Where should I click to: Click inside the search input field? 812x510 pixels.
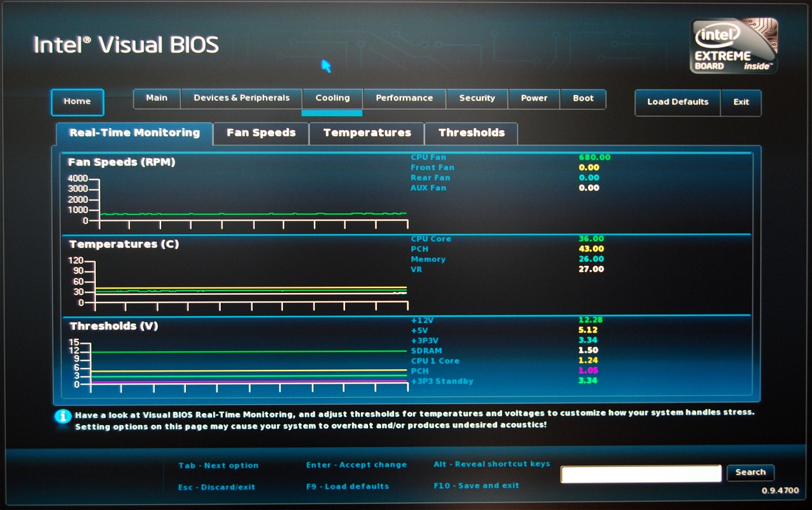pyautogui.click(x=641, y=473)
